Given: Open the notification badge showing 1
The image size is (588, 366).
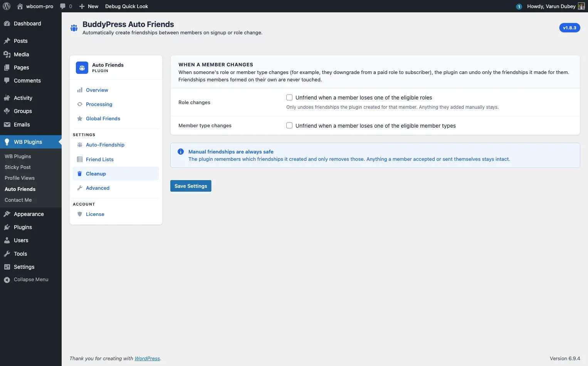Looking at the screenshot, I should coord(519,7).
